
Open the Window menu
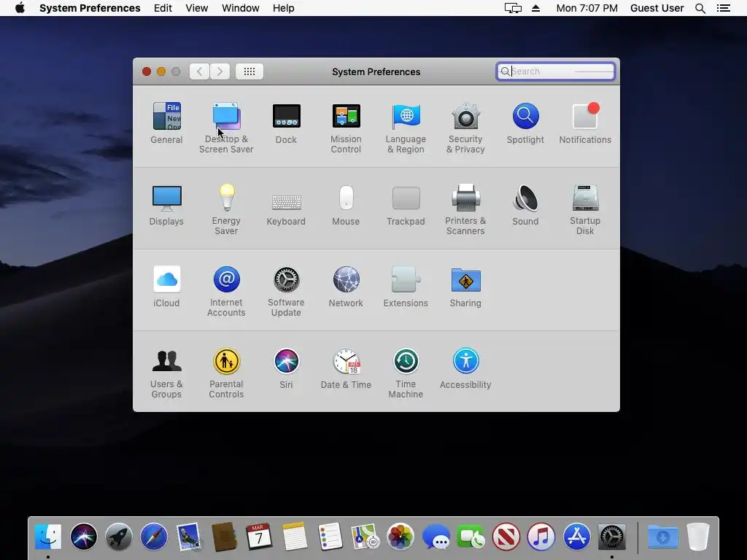tap(241, 8)
